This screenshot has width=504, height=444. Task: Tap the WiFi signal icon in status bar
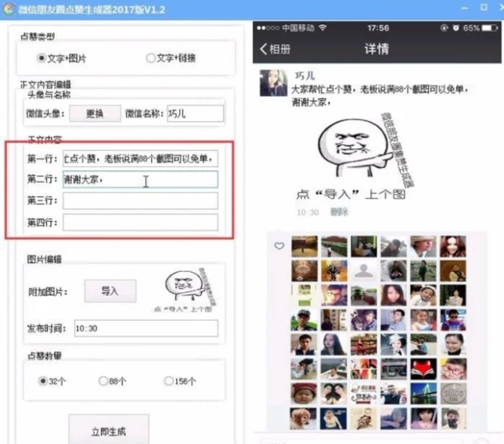(x=323, y=28)
